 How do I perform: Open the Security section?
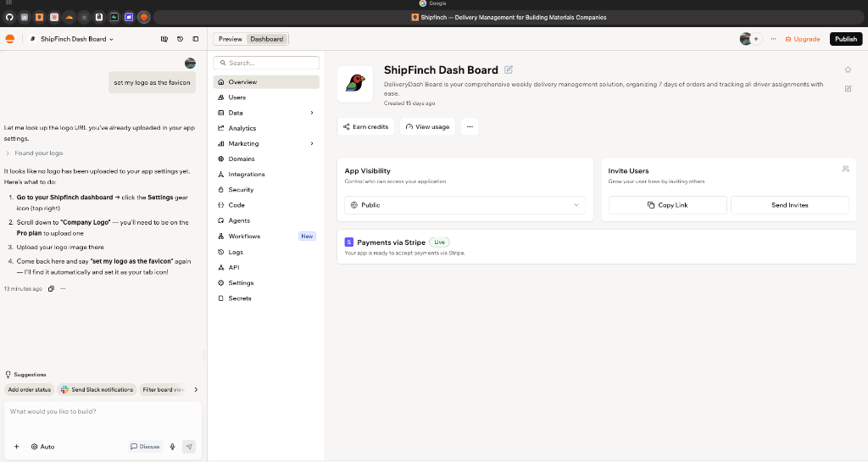coord(266,190)
